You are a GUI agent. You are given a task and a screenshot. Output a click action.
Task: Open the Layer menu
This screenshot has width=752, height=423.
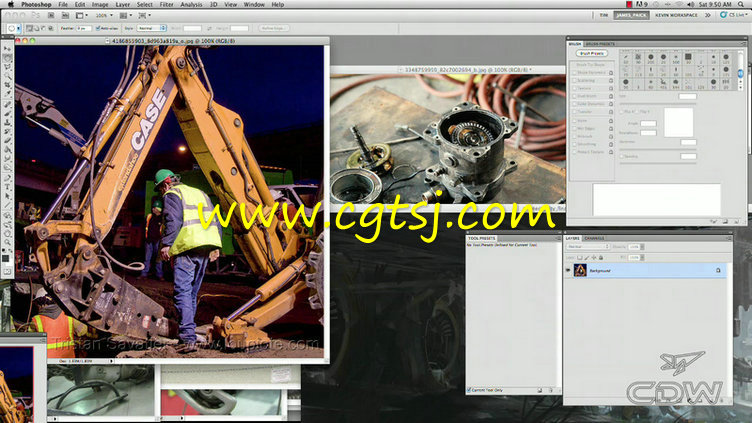tap(123, 4)
